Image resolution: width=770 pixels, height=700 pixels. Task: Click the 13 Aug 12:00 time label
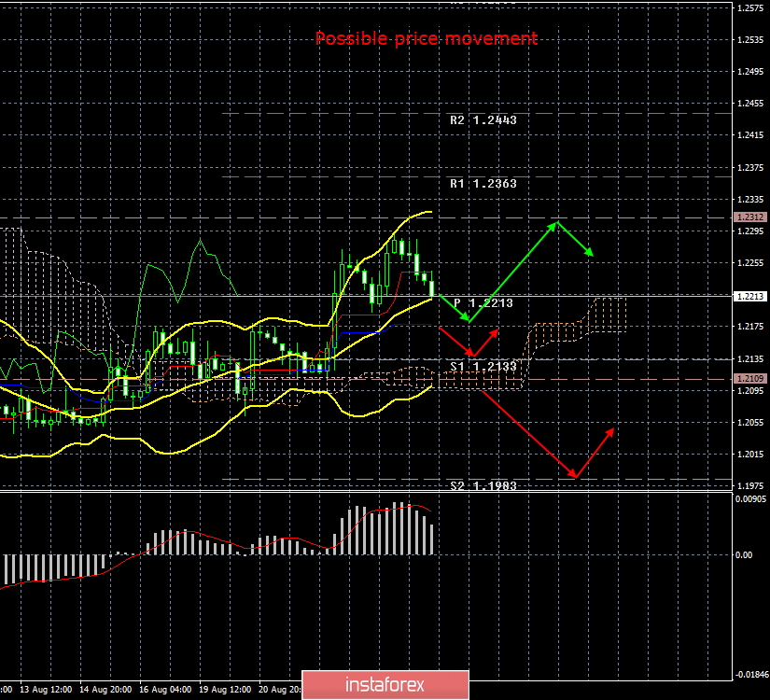[x=46, y=690]
